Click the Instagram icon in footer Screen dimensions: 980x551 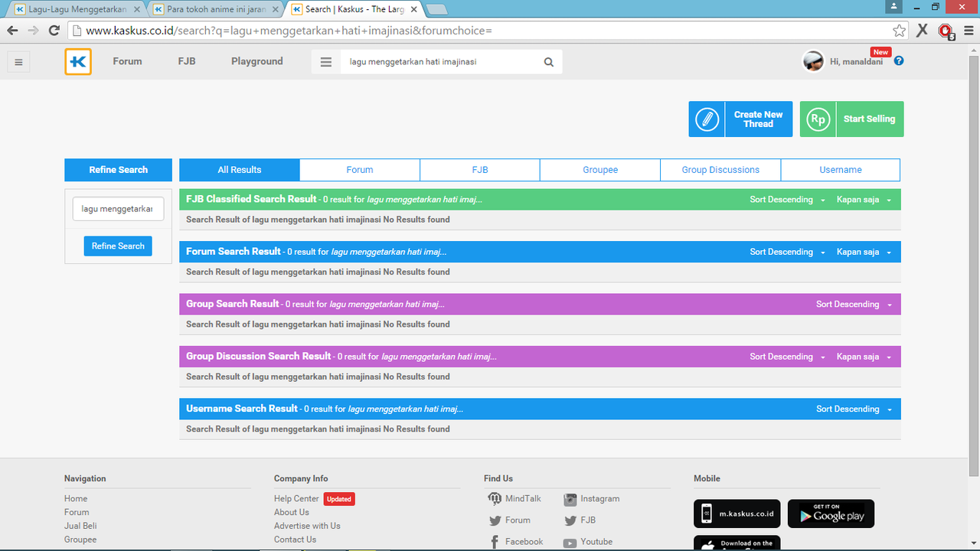point(570,499)
